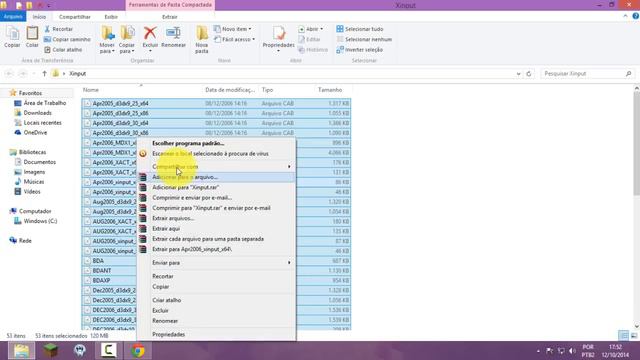Open Google Chrome from taskbar
640x360 pixels.
[x=138, y=351]
